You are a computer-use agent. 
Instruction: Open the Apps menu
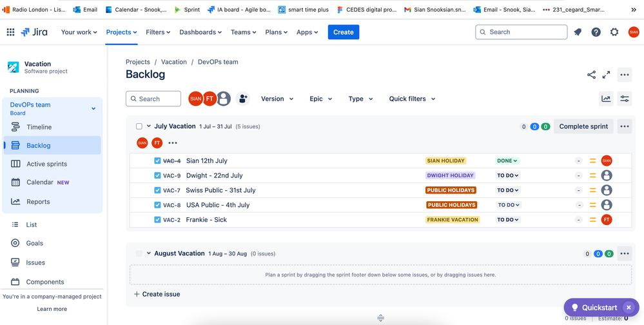tap(307, 32)
